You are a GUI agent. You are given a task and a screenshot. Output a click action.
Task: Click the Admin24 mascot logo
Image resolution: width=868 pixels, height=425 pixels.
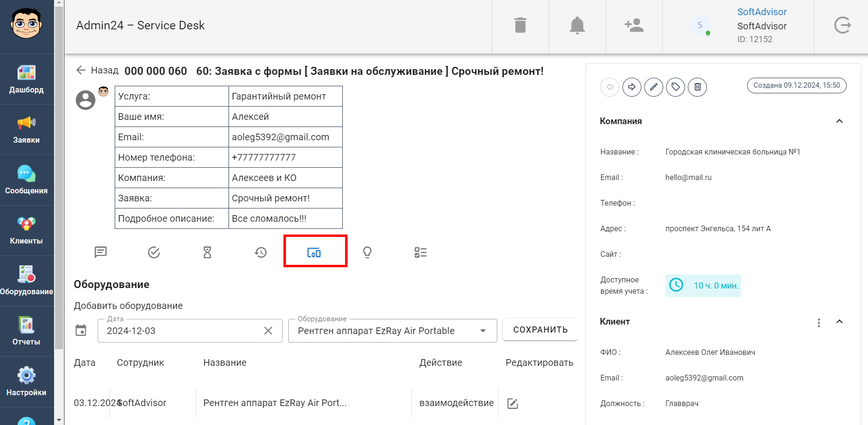(27, 24)
